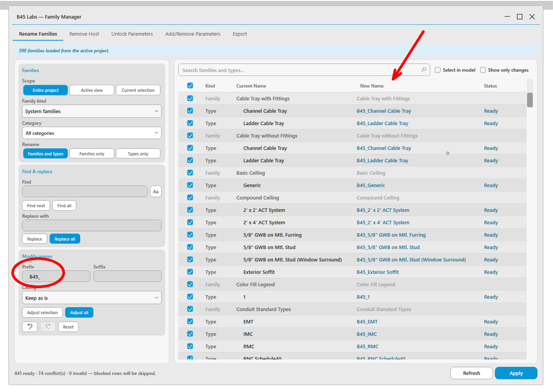Toggle the Aa match case button
Viewport: 553px width, 392px height.
tap(156, 191)
